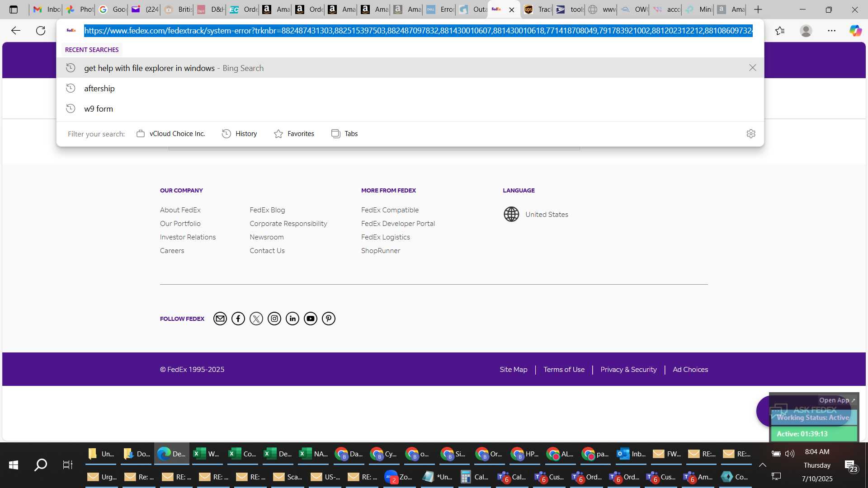Open FedEx Facebook page icon
The width and height of the screenshot is (868, 488).
point(238,319)
